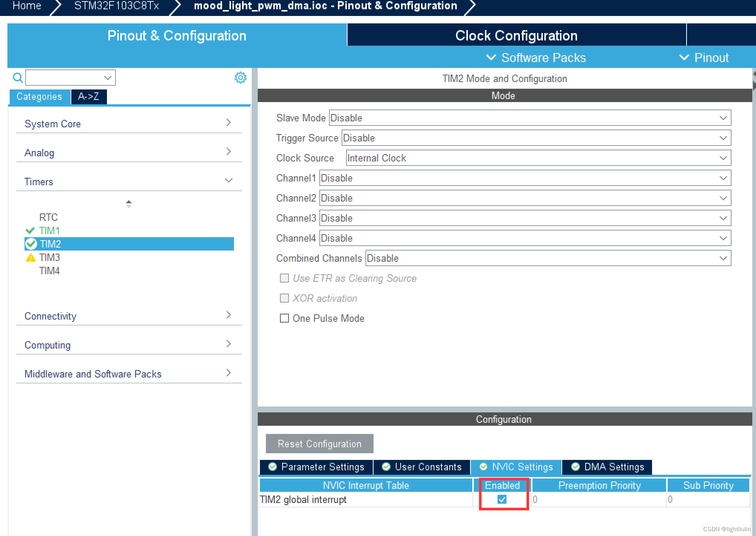The image size is (756, 536).
Task: Click the TIM1 green checkmark icon
Action: pyautogui.click(x=30, y=231)
